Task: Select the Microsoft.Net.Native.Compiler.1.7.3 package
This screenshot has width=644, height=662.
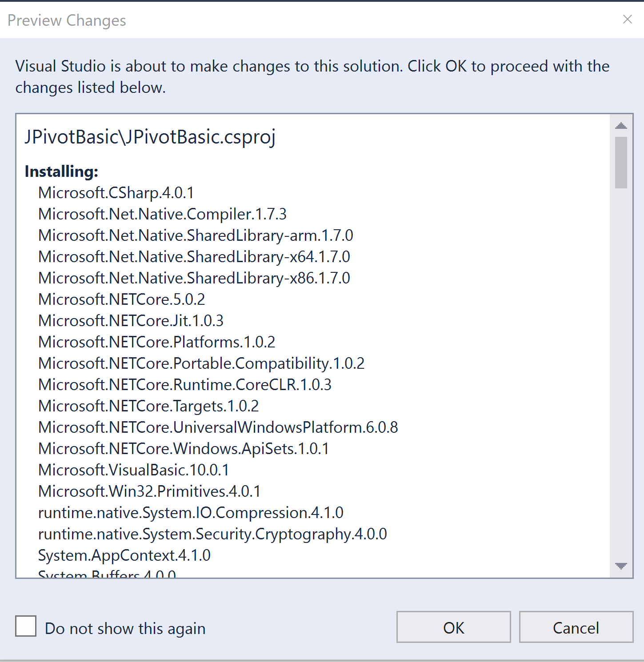Action: [x=162, y=214]
